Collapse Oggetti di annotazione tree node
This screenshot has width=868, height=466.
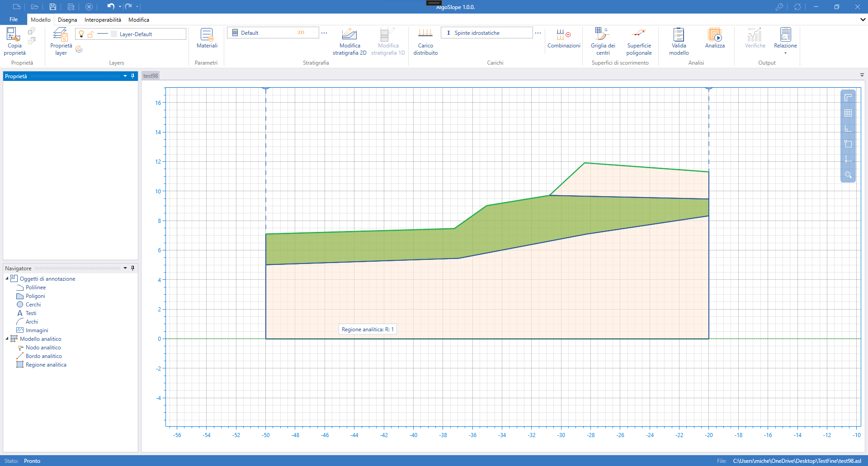coord(7,278)
